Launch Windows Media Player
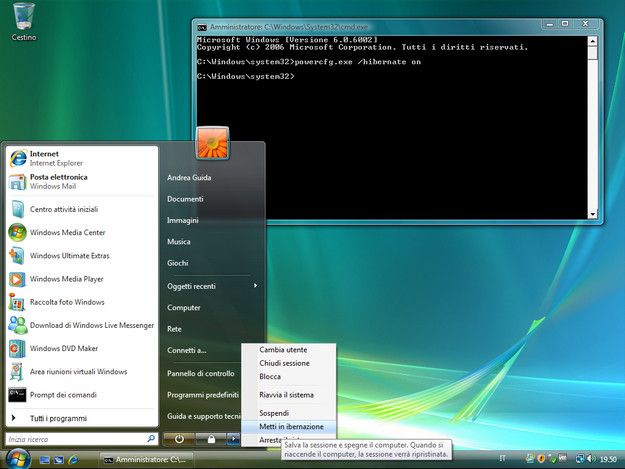 [82, 279]
